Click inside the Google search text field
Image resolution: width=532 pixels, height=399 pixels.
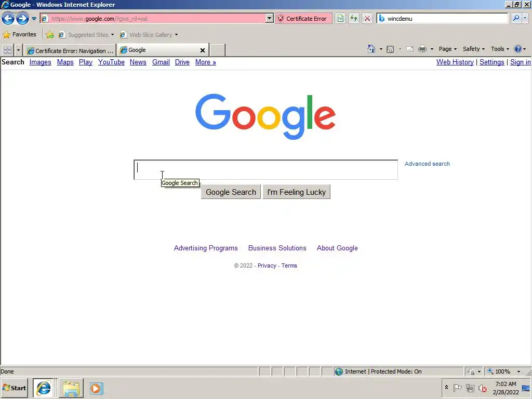(x=265, y=170)
